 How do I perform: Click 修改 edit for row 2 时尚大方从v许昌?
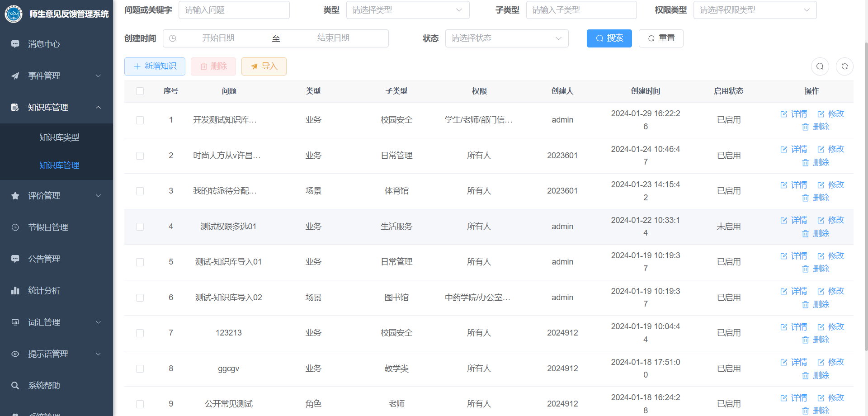click(831, 149)
